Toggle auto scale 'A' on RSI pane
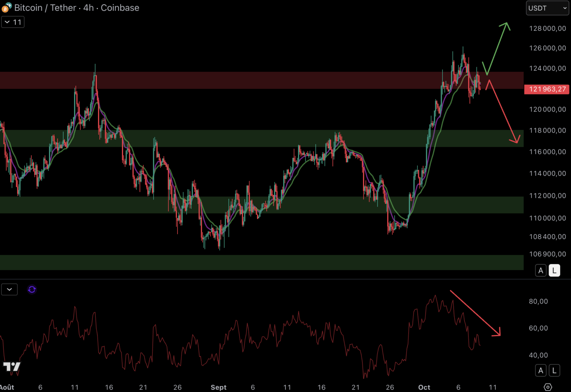This screenshot has height=392, width=571. point(541,371)
